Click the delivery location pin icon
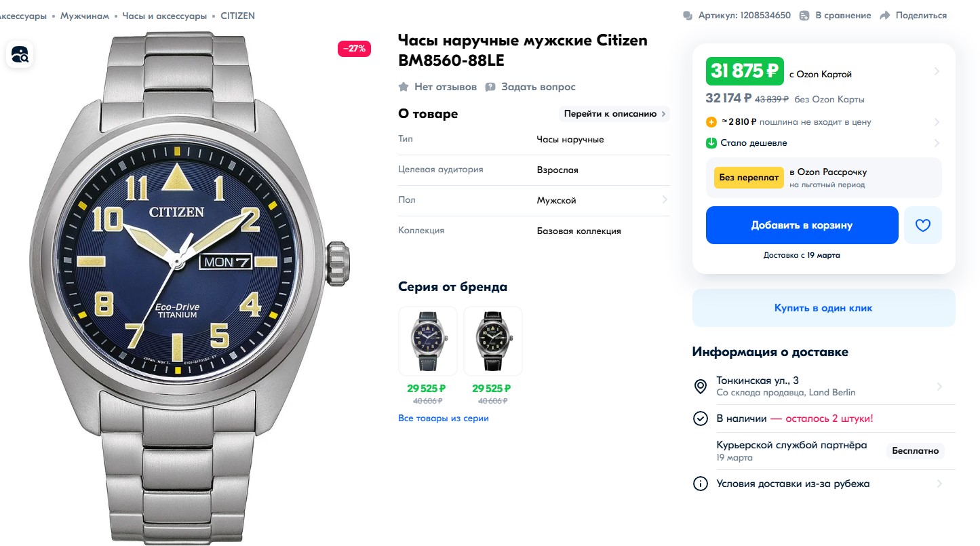This screenshot has height=546, width=980. 701,387
